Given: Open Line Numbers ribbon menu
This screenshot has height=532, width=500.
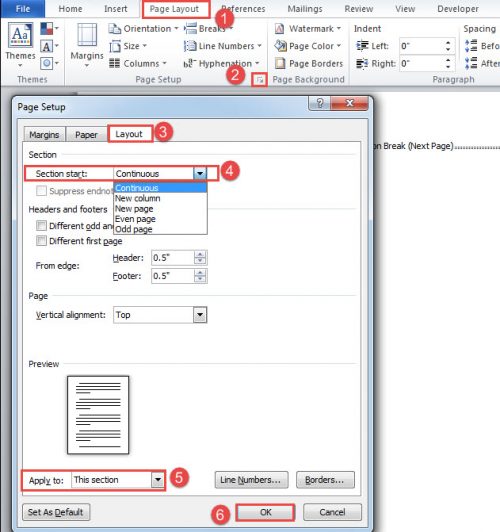Looking at the screenshot, I should pyautogui.click(x=223, y=46).
